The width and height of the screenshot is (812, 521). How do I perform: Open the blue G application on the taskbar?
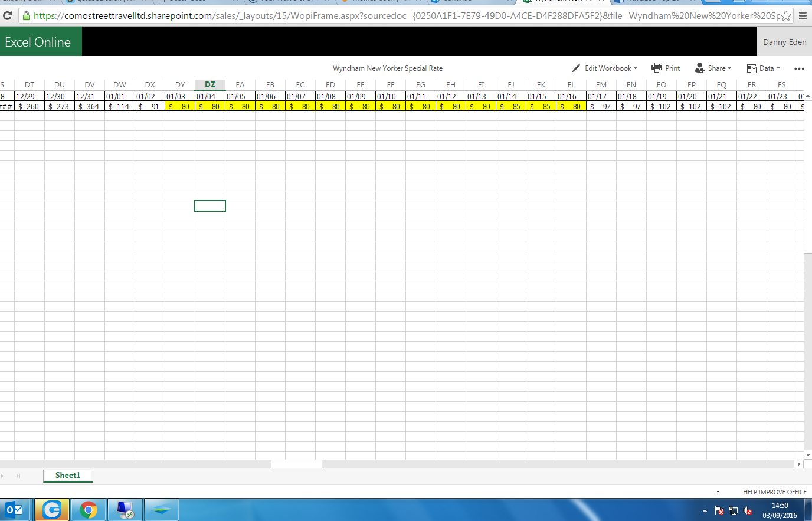click(52, 510)
